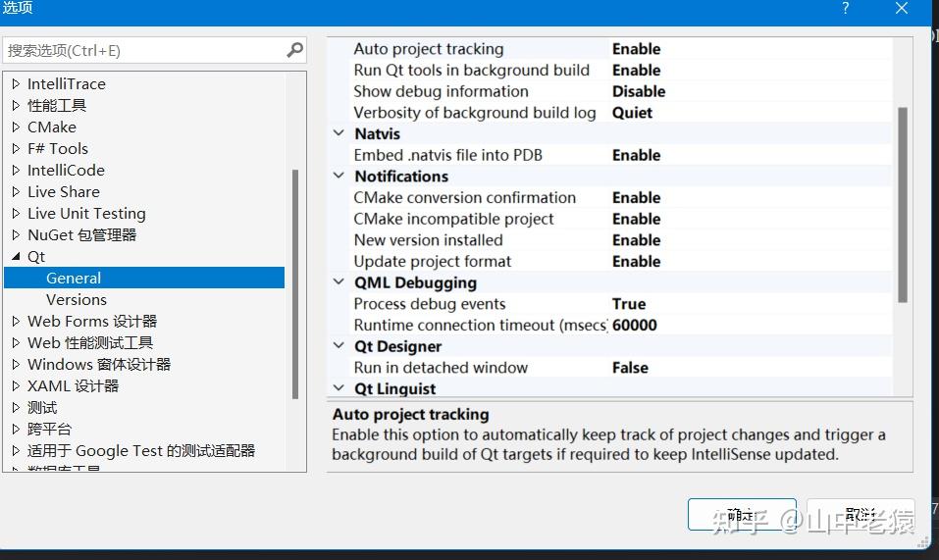Click the property grid vertical scrollbar
This screenshot has height=560, width=939.
click(903, 205)
